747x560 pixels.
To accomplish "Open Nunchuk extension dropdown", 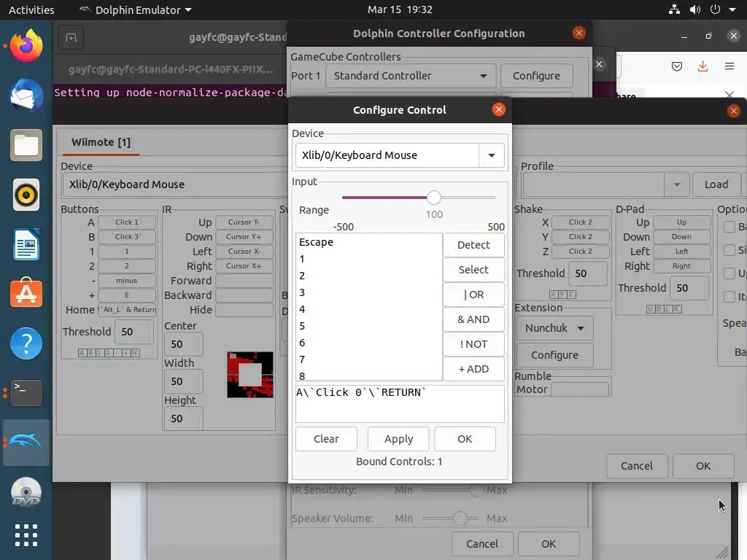I will pyautogui.click(x=554, y=328).
